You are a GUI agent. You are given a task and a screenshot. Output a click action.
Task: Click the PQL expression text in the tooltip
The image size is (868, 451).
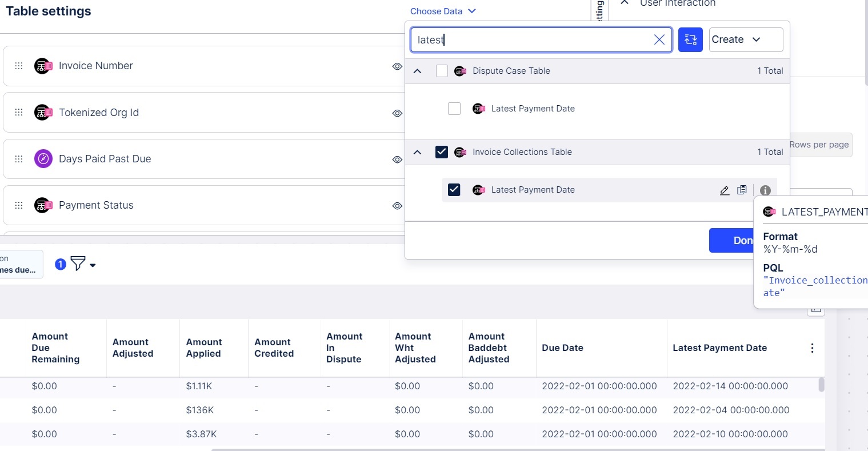pos(815,286)
